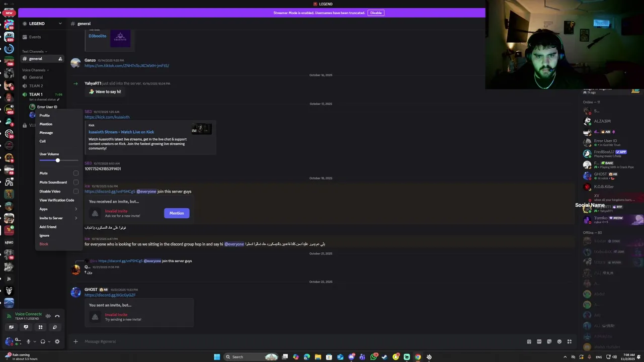Click the server icon with 168 badge
Image resolution: width=644 pixels, height=362 pixels.
[x=9, y=61]
